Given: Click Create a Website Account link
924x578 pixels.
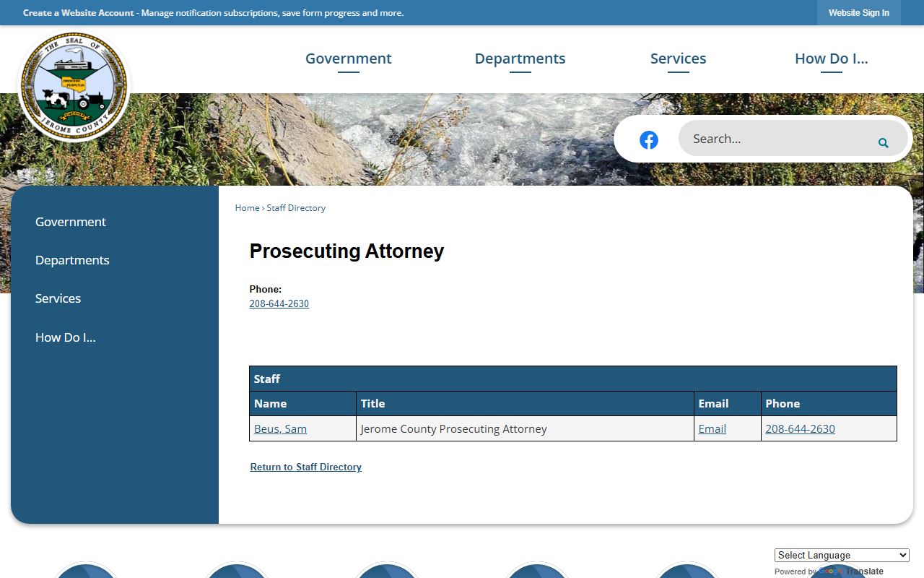Looking at the screenshot, I should click(79, 13).
